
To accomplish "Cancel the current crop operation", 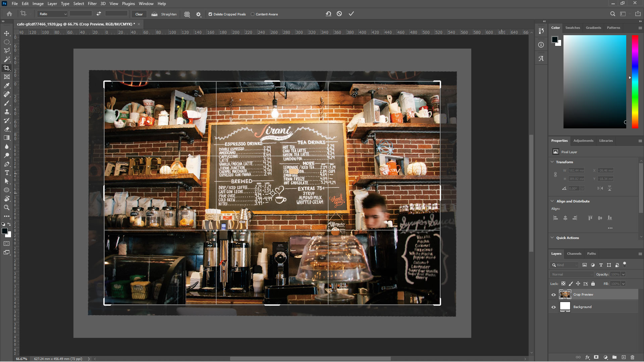I will [339, 14].
